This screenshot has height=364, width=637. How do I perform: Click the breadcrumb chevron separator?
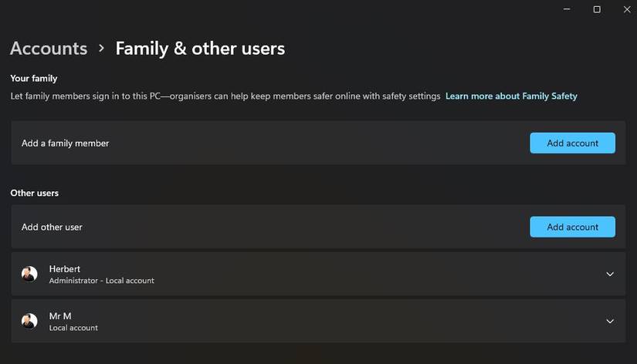[x=101, y=48]
